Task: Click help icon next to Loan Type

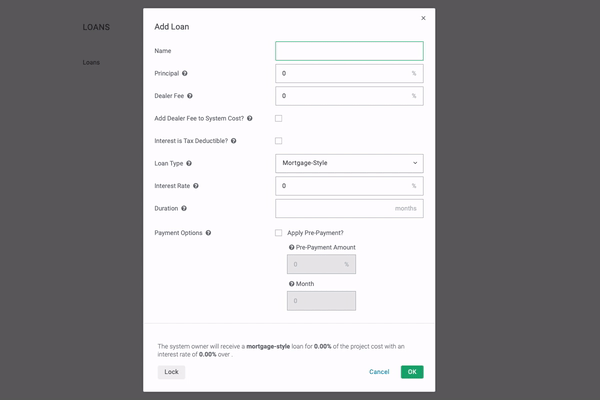Action: tap(189, 163)
